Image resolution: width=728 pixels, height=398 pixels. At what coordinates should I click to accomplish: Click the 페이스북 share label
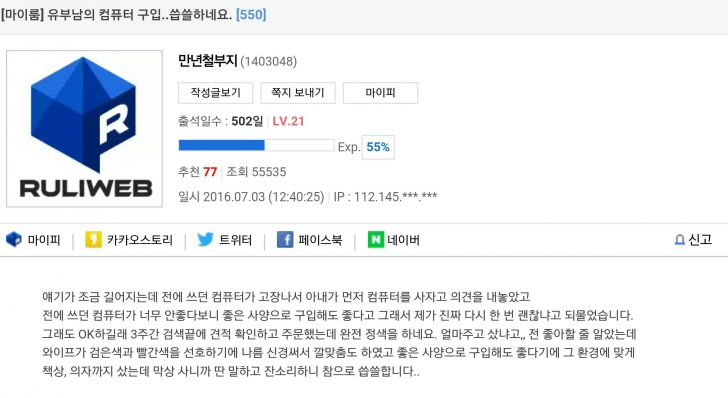(320, 240)
